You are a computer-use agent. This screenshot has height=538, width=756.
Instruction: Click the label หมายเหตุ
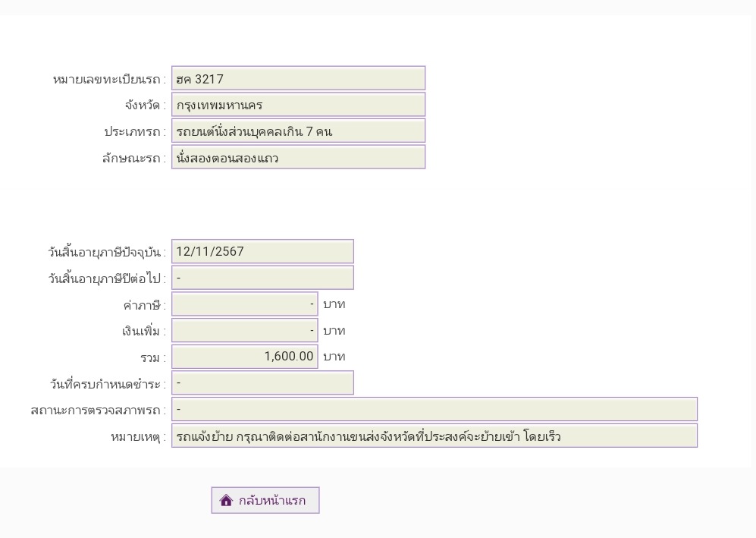tap(138, 437)
